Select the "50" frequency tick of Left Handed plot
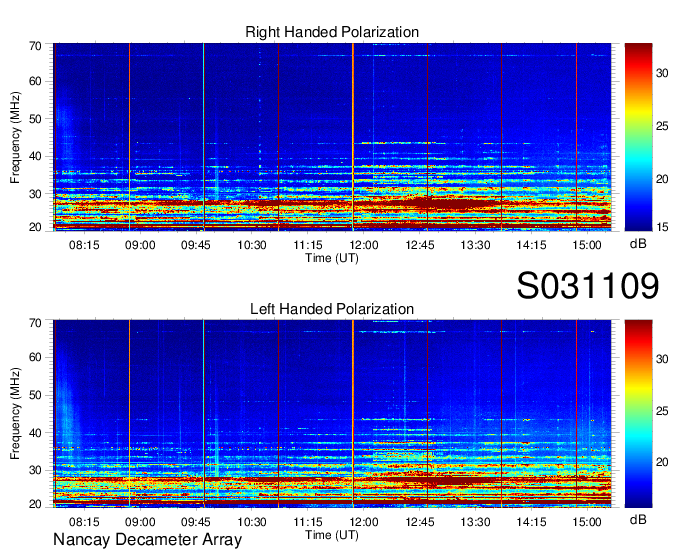The width and height of the screenshot is (680, 552). tap(35, 395)
